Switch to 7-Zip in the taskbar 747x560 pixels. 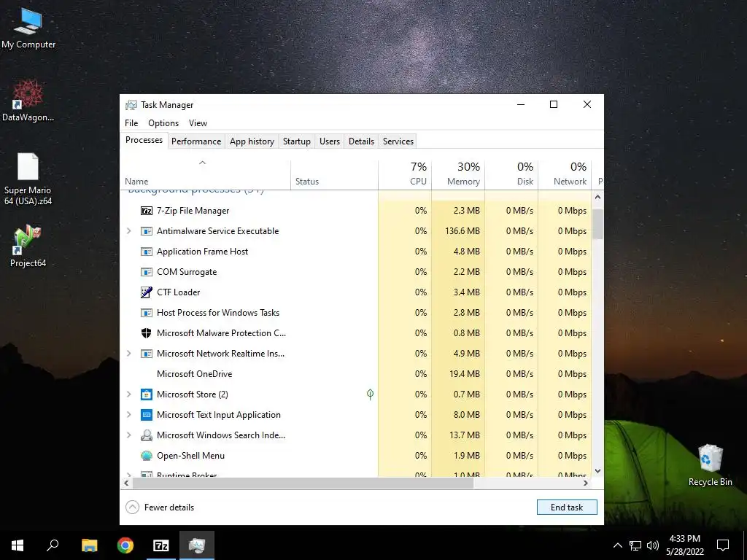161,545
